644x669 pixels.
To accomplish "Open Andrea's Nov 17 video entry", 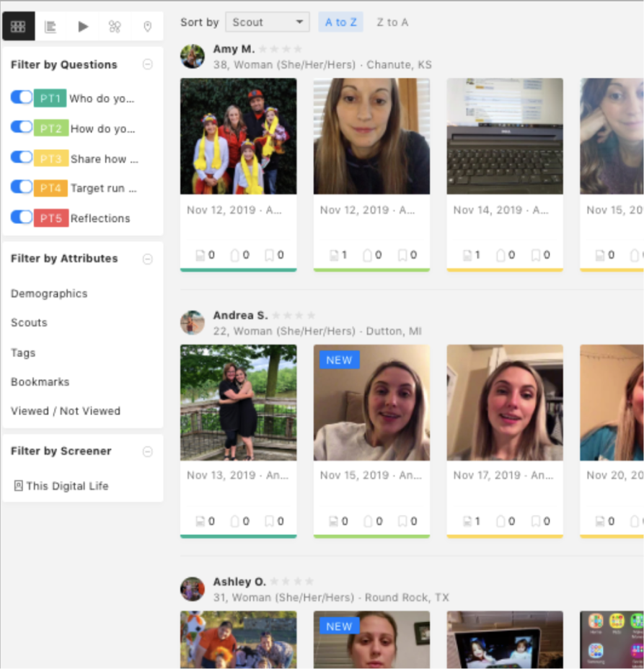I will (505, 403).
